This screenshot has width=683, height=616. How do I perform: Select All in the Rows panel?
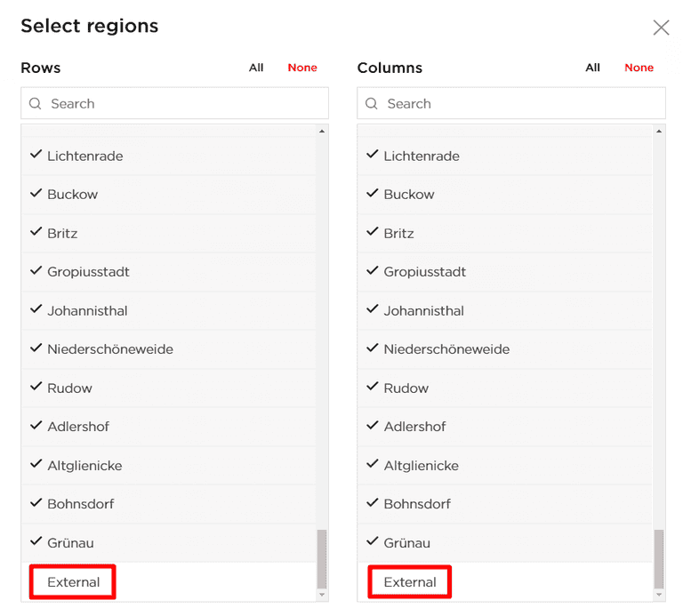point(256,68)
